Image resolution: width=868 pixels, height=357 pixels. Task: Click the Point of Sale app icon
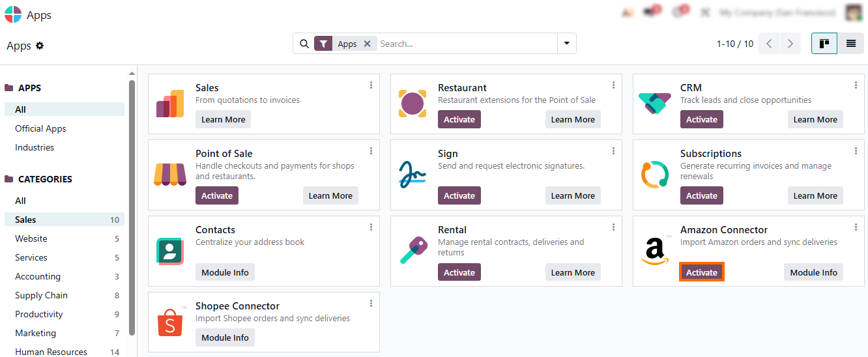tap(170, 174)
